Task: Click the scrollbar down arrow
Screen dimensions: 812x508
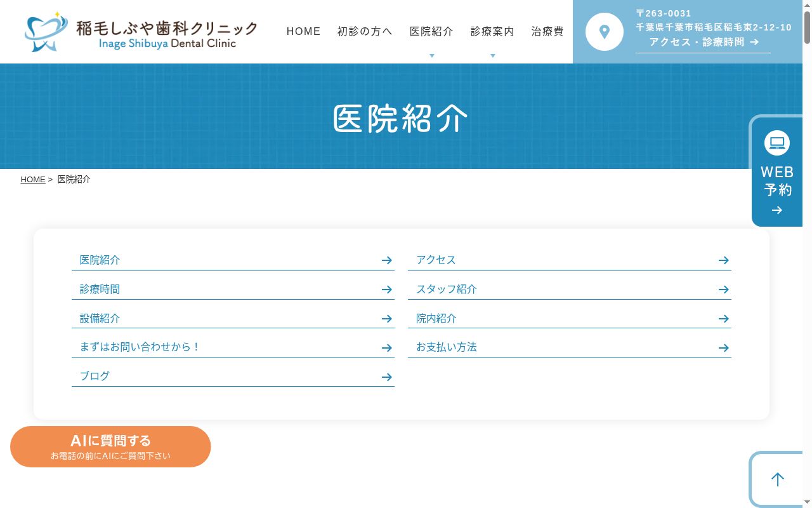Action: point(807,503)
